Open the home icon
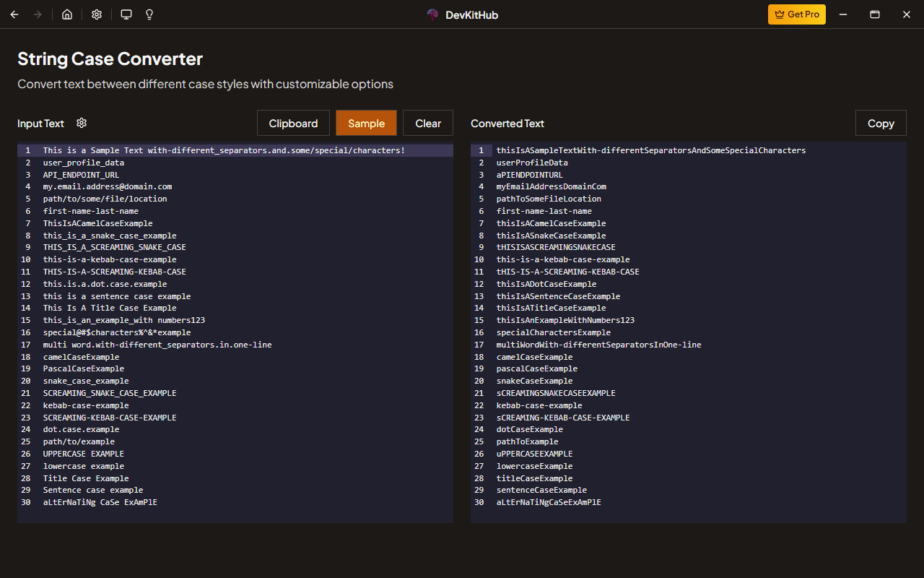 pos(67,14)
